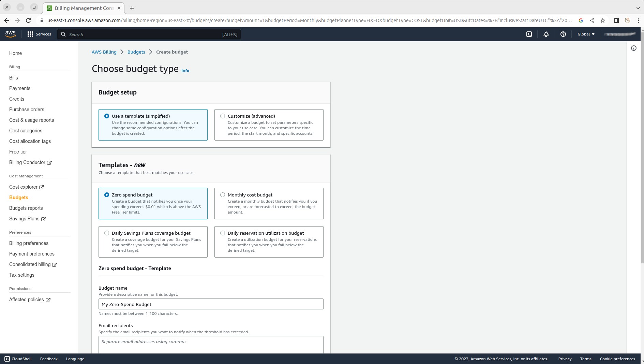Viewport: 644px width, 364px height.
Task: Open the tab search chevron
Action: coord(638,8)
